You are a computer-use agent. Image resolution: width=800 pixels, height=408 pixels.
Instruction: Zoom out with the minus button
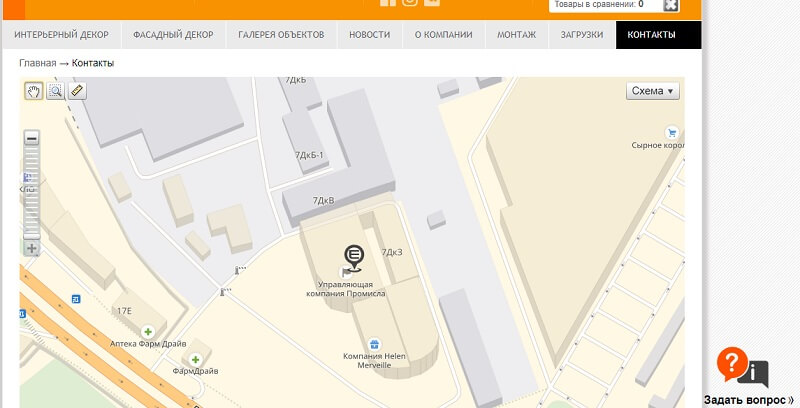32,138
